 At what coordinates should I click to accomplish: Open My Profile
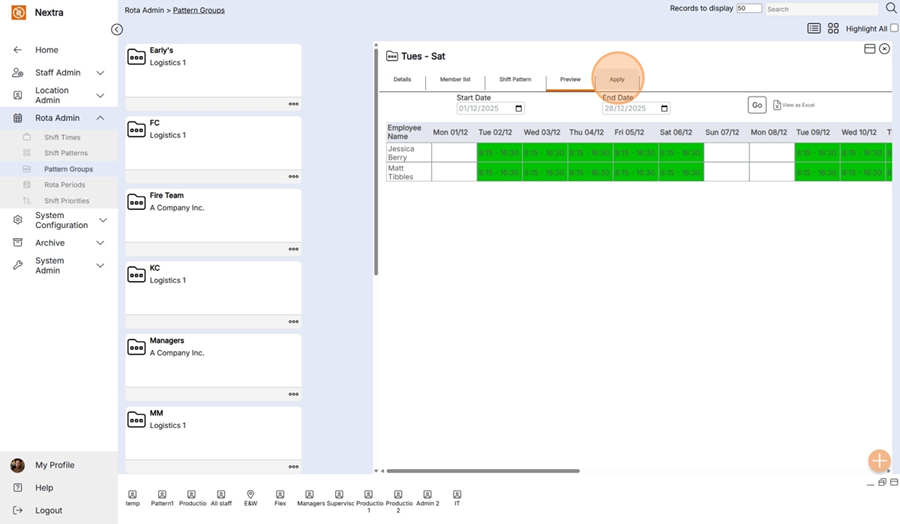55,465
